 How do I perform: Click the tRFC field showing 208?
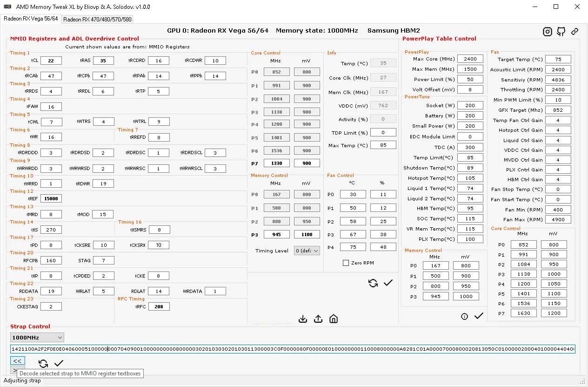[159, 306]
